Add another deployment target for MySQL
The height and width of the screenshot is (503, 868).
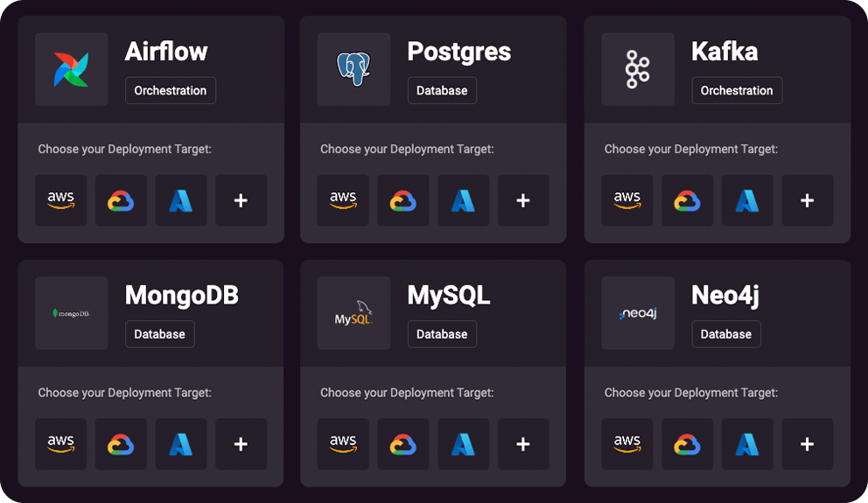[523, 444]
